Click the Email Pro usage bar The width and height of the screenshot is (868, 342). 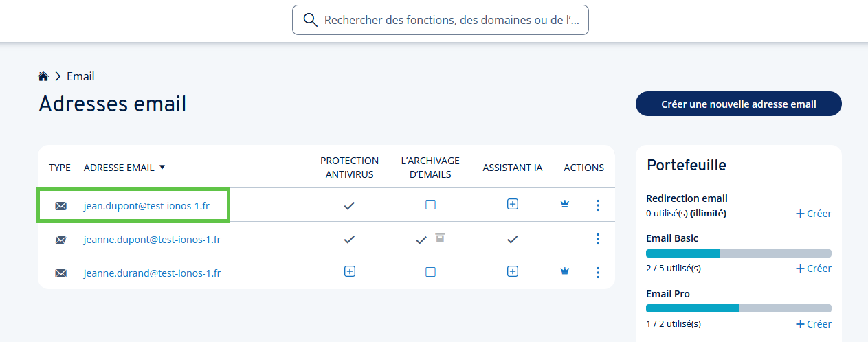[739, 308]
